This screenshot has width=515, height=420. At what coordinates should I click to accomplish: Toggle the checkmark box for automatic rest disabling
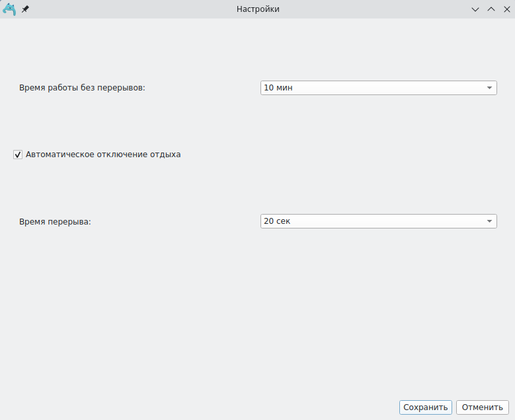(x=18, y=155)
